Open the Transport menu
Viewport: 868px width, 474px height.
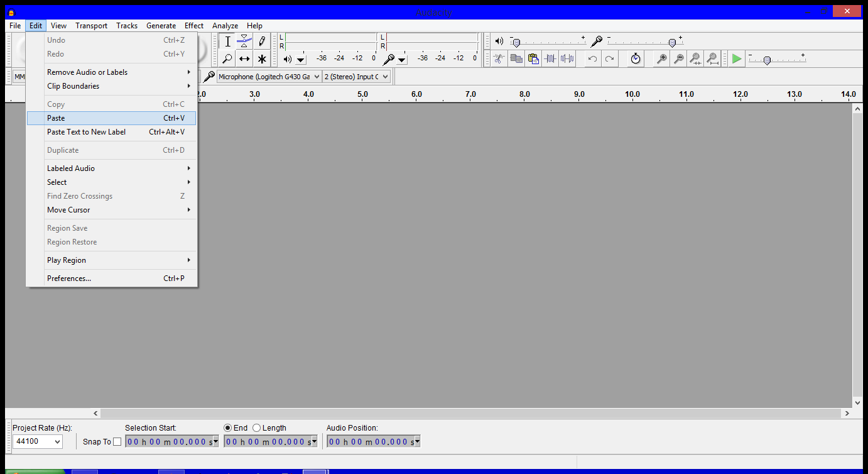coord(92,26)
